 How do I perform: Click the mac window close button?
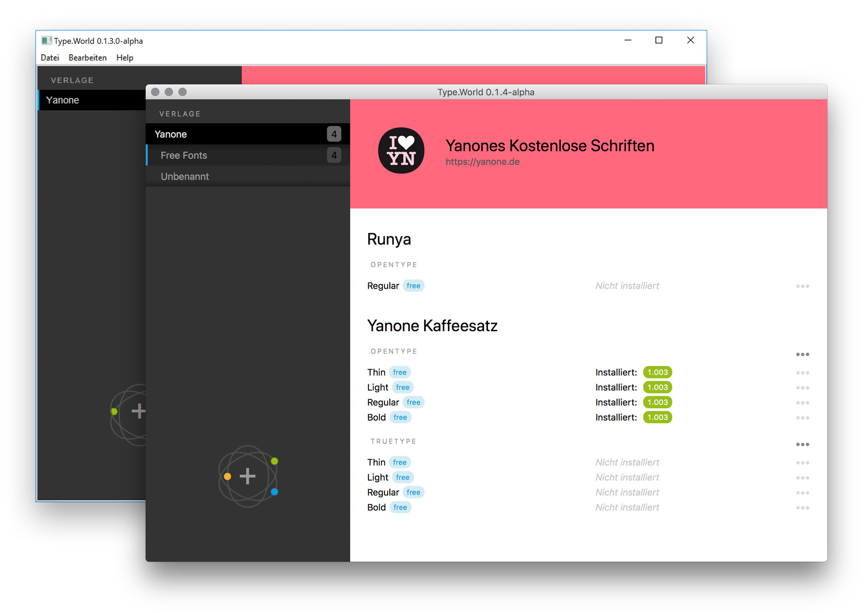coord(155,92)
